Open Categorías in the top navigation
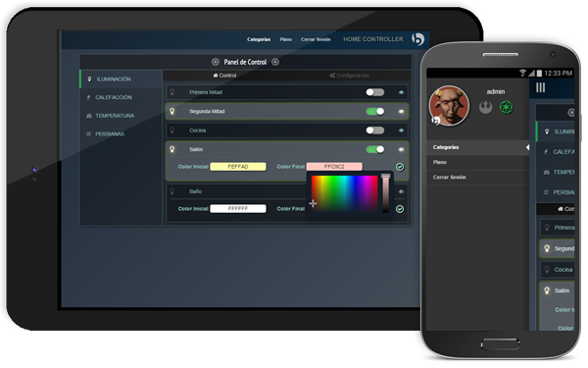588x368 pixels. [259, 39]
